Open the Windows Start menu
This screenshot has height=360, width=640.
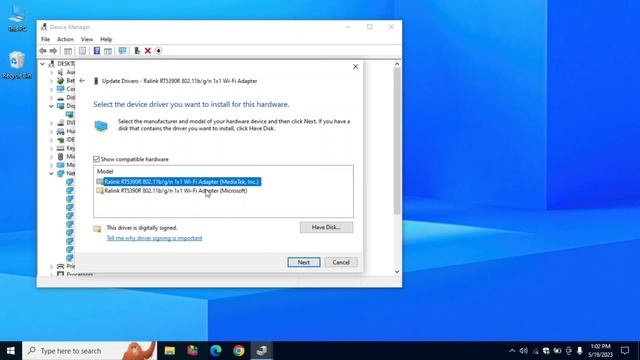point(11,351)
